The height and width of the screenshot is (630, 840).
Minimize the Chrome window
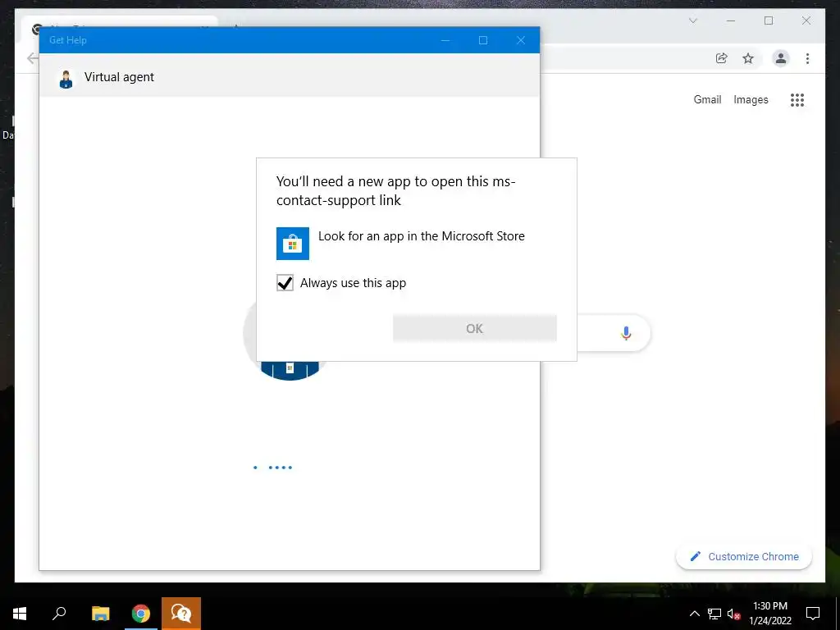731,21
